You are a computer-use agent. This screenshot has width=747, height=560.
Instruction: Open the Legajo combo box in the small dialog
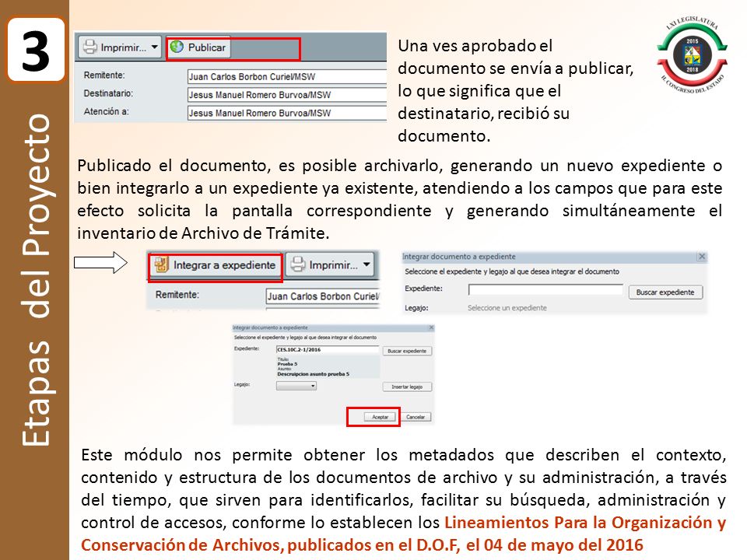point(296,386)
